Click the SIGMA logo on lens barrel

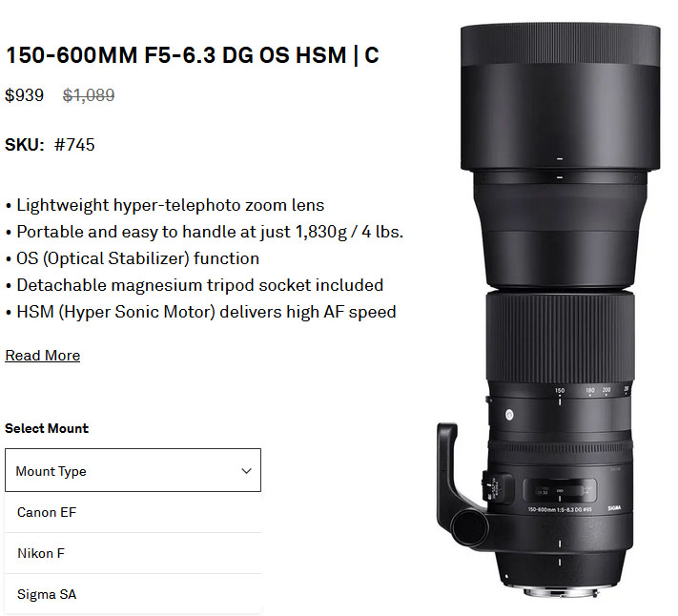(x=614, y=508)
